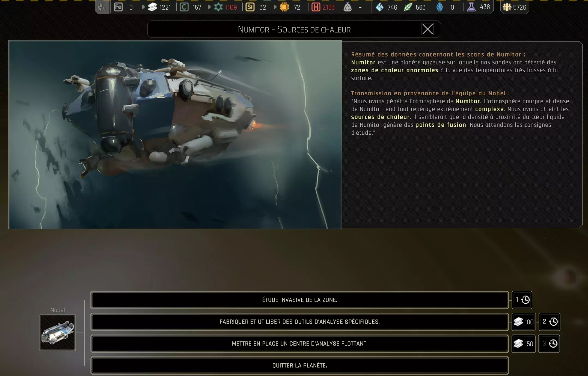Click the electronics chip resource icon

(284, 7)
